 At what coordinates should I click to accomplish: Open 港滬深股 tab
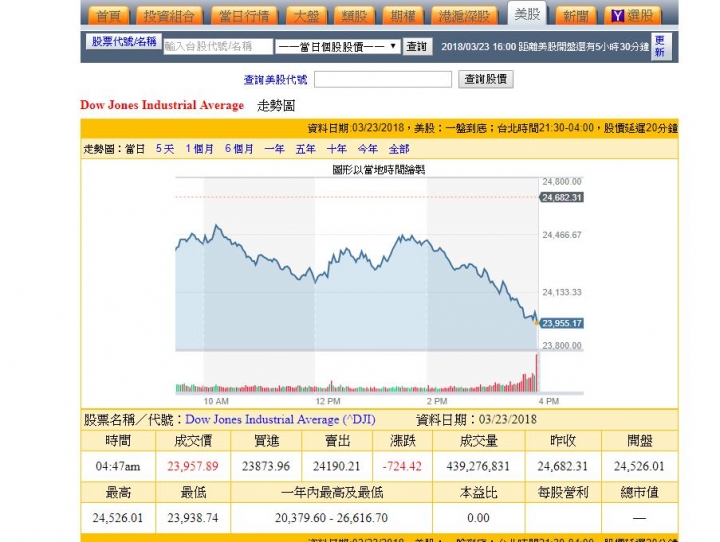464,17
